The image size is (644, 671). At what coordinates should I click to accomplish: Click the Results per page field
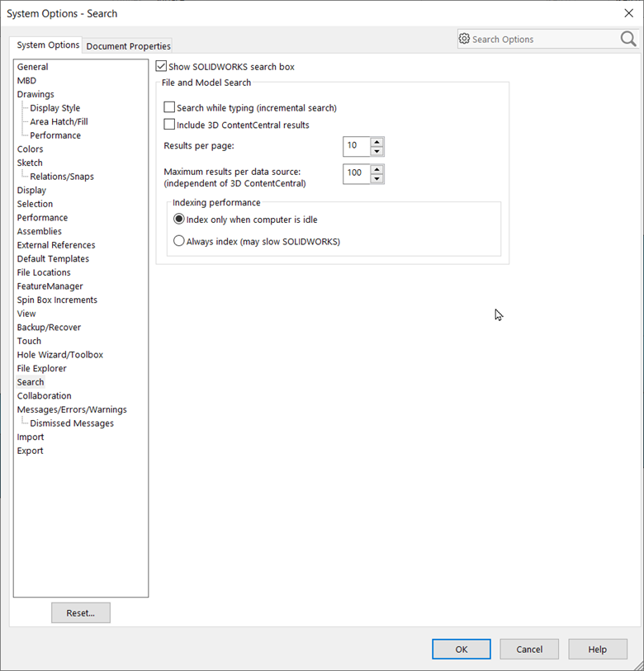click(x=356, y=146)
